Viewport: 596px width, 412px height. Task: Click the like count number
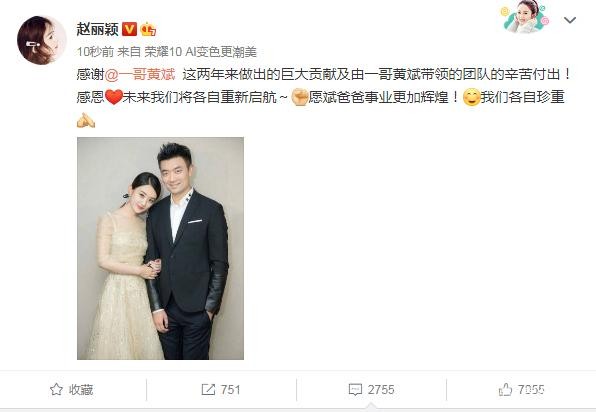coord(531,390)
